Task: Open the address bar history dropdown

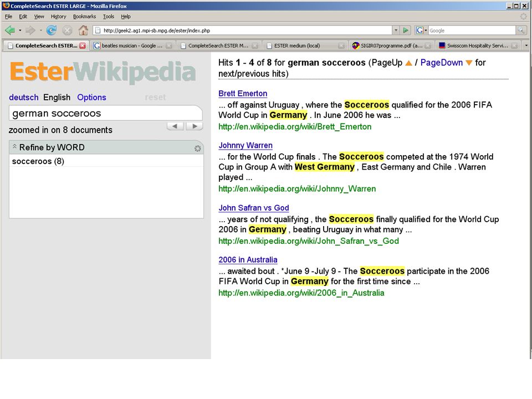Action: pyautogui.click(x=396, y=30)
